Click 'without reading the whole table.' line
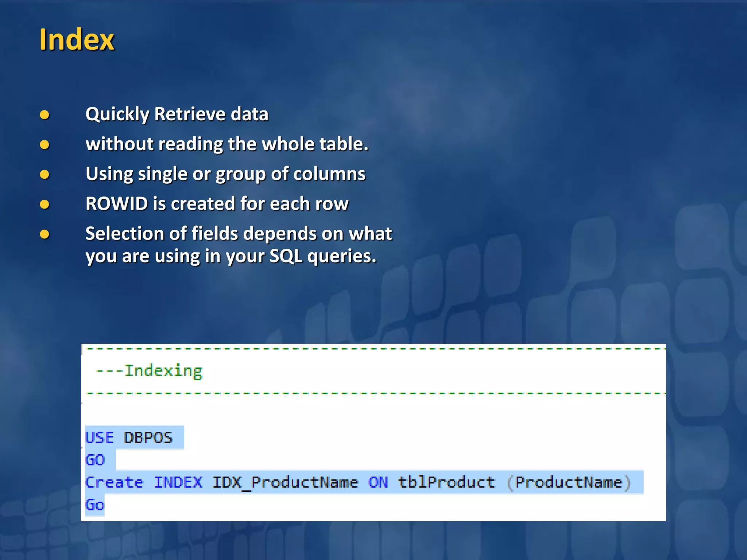Viewport: 747px width, 560px height. tap(227, 144)
